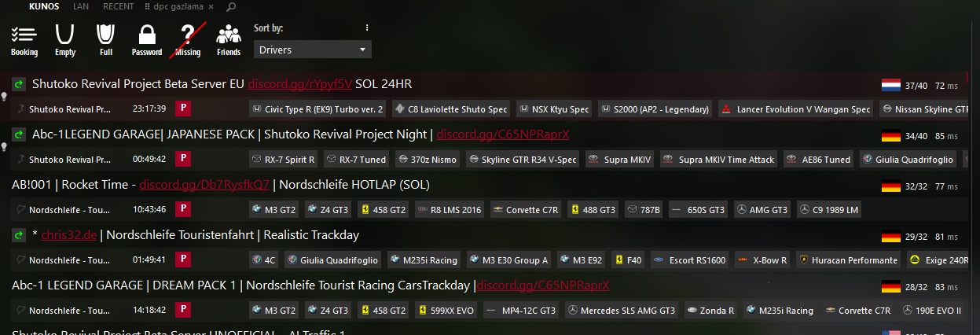Open the dpc gazlama tab

click(x=178, y=6)
